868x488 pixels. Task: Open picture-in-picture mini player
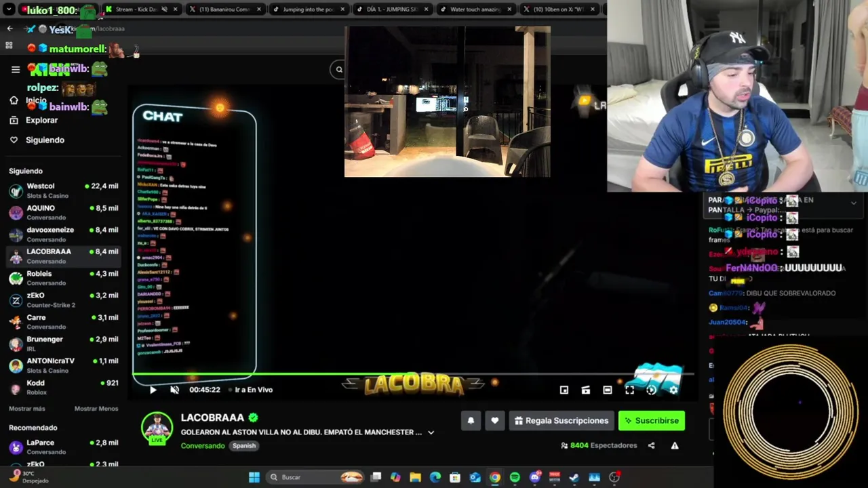tap(564, 390)
